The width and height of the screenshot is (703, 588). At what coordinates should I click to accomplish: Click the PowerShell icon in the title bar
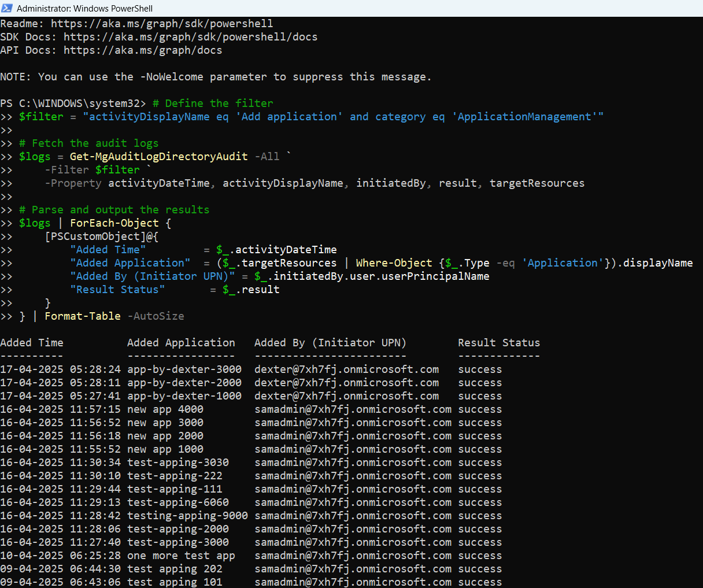[x=7, y=8]
